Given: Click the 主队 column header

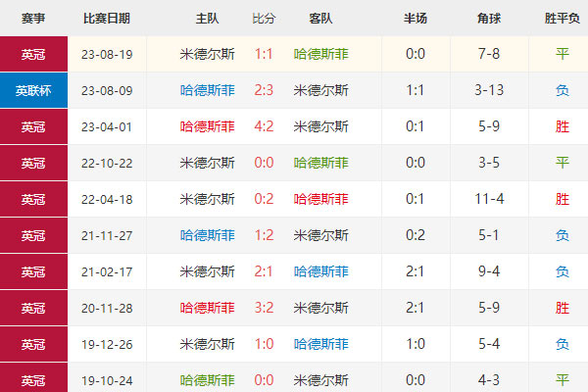Looking at the screenshot, I should point(207,18).
